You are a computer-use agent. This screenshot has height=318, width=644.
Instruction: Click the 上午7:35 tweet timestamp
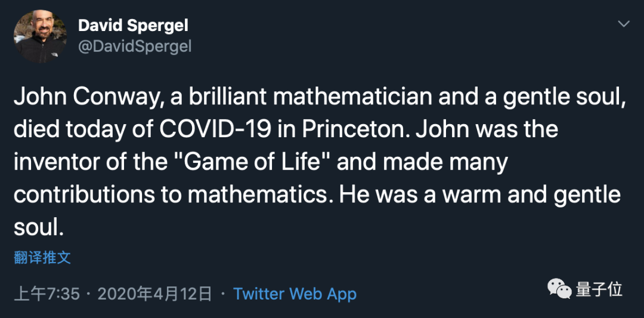point(47,294)
